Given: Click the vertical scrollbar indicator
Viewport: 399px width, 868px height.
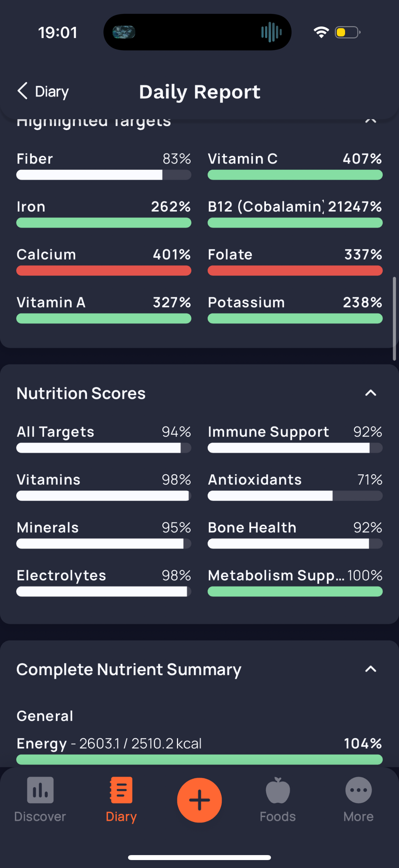Looking at the screenshot, I should [x=394, y=319].
